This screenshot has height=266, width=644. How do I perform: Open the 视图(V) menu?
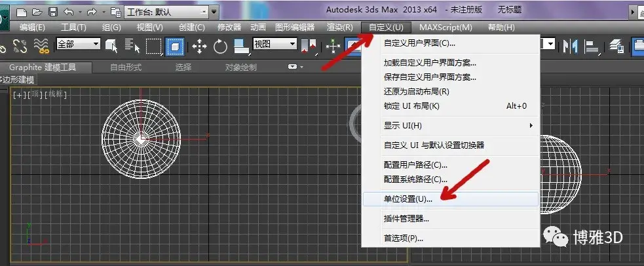[150, 28]
